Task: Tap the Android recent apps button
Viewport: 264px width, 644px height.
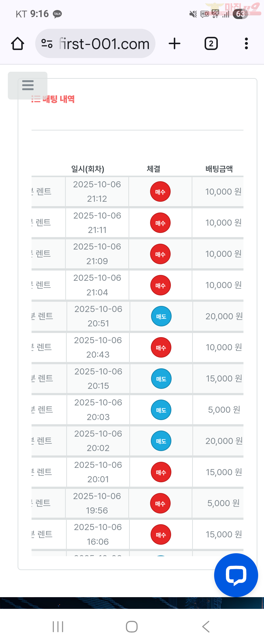Action: 58,626
